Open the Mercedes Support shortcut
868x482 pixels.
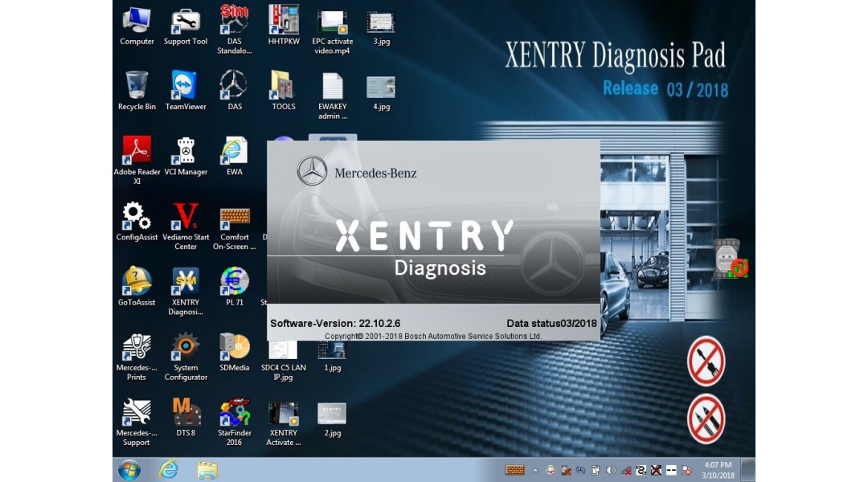(x=137, y=423)
